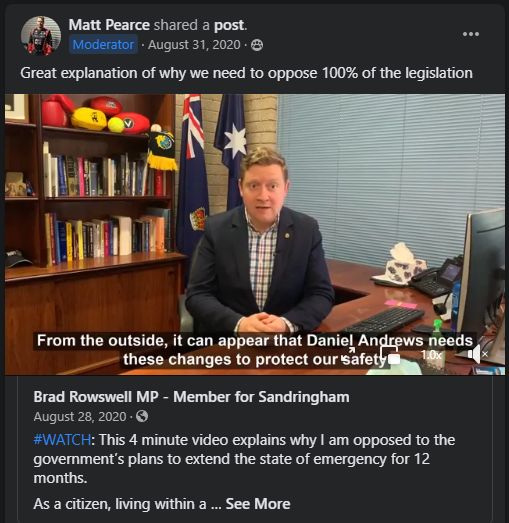The height and width of the screenshot is (523, 509).
Task: Open the post options three-dot menu
Action: [471, 34]
